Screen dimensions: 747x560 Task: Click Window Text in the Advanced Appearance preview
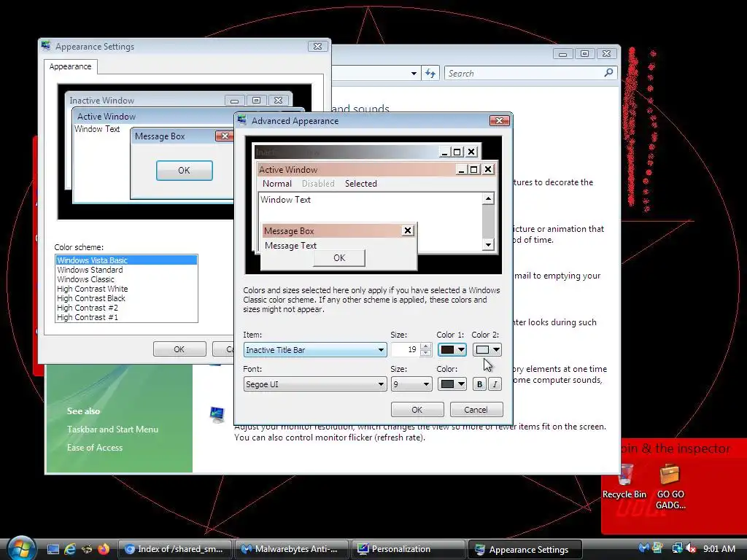coord(285,200)
